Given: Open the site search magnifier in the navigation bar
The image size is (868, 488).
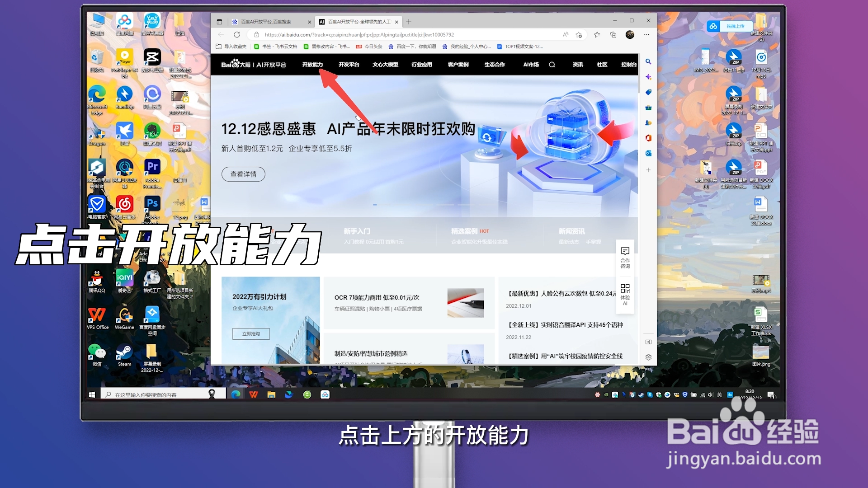Looking at the screenshot, I should [x=552, y=65].
